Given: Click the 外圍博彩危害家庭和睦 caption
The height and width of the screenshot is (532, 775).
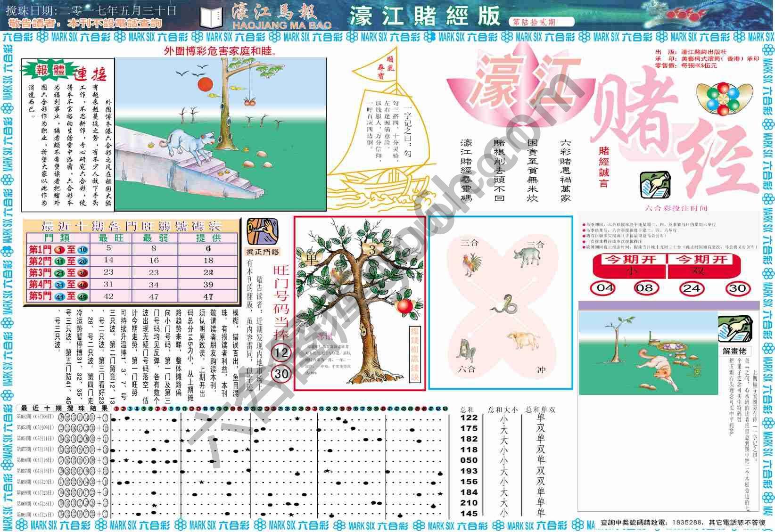Looking at the screenshot, I should 220,50.
